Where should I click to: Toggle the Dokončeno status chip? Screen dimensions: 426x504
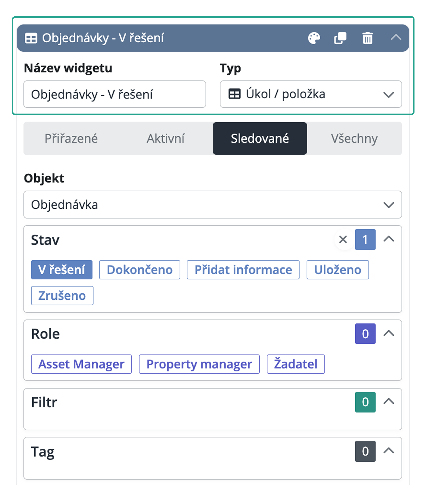pos(140,270)
